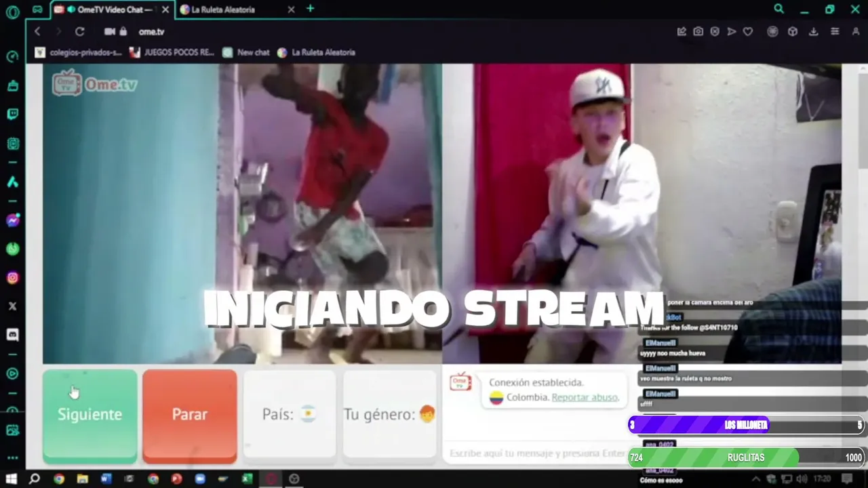View site security lock info

point(123,32)
